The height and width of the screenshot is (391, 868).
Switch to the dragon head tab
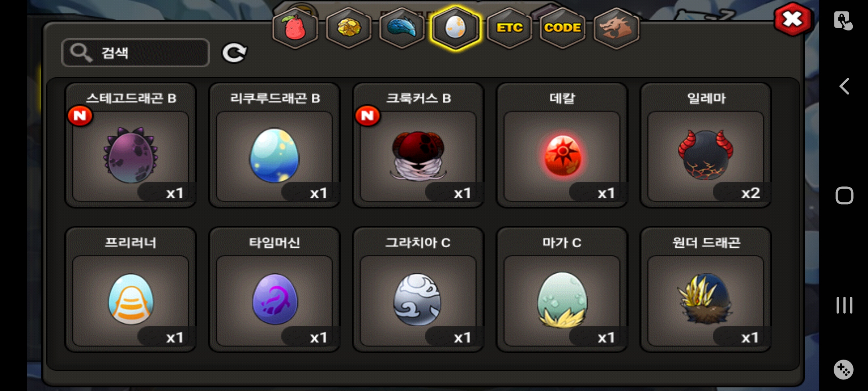pyautogui.click(x=616, y=28)
